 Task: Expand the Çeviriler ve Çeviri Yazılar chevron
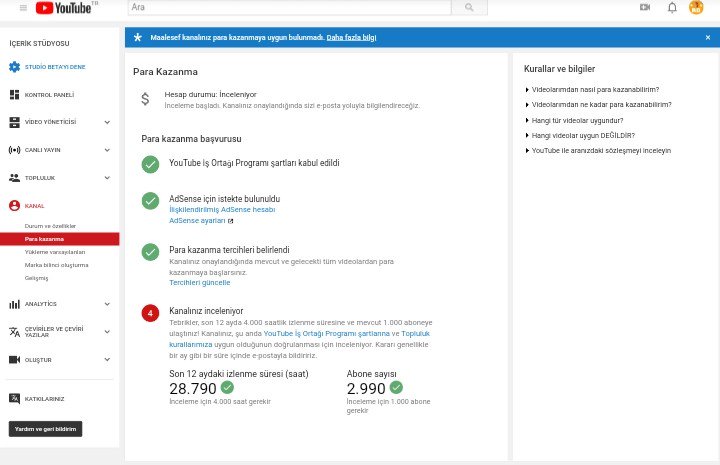pos(107,331)
